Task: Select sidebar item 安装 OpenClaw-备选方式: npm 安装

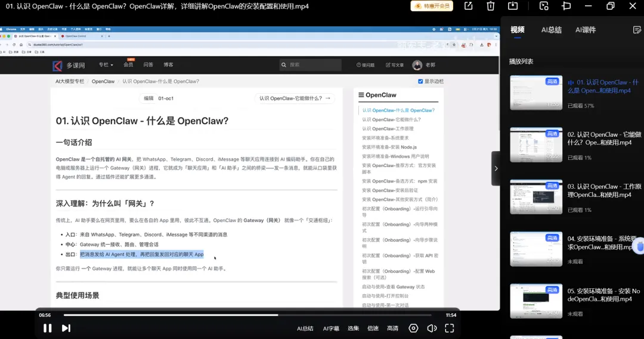Action: (x=399, y=181)
